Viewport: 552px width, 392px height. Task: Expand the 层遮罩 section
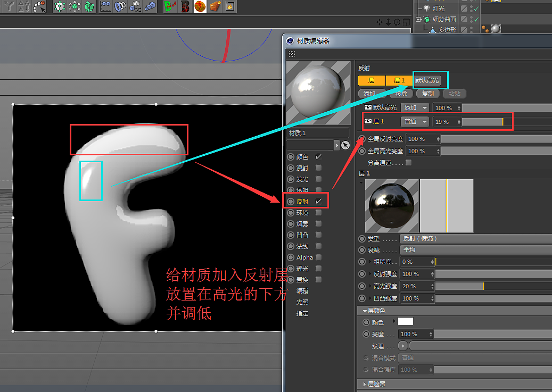click(364, 384)
